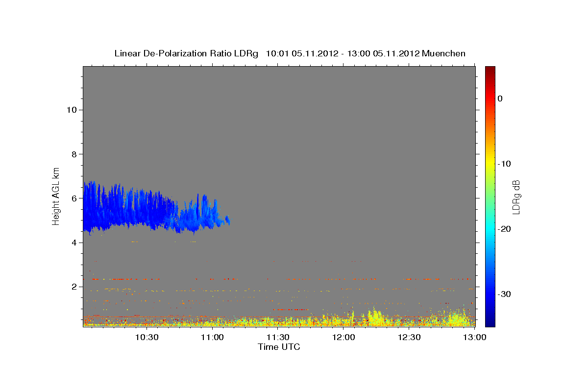Image resolution: width=588 pixels, height=392 pixels.
Task: Click the 13:00 time tick label
Action: point(475,337)
